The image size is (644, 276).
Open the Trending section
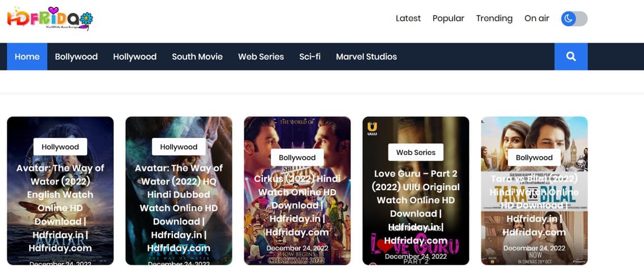click(494, 18)
